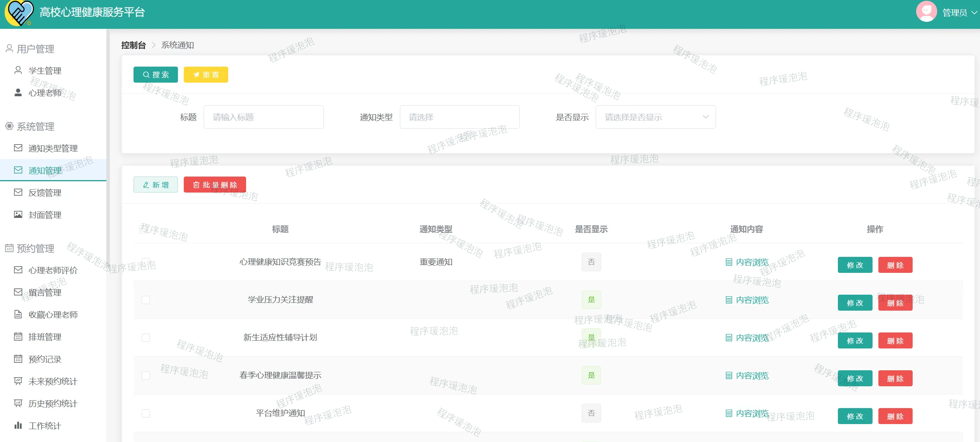Check the 春季心理健康温馨提示 row checkbox
This screenshot has height=442, width=980.
tap(146, 375)
